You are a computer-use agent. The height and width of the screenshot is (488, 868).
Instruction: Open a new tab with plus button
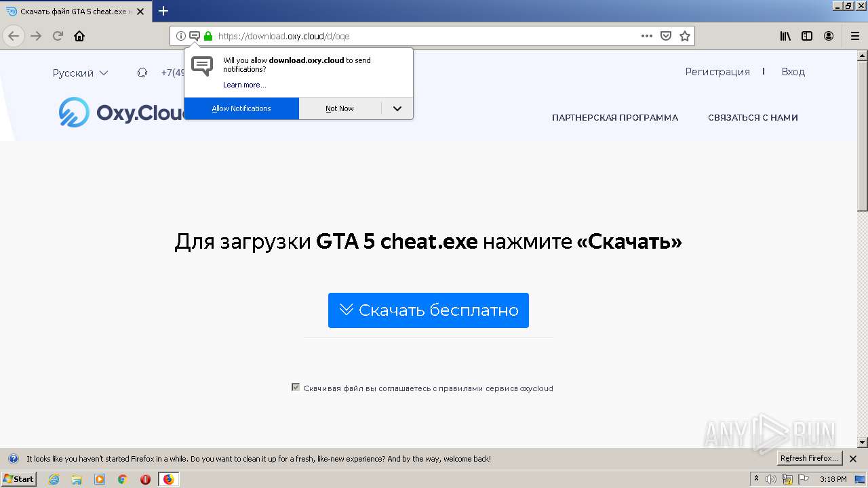163,11
